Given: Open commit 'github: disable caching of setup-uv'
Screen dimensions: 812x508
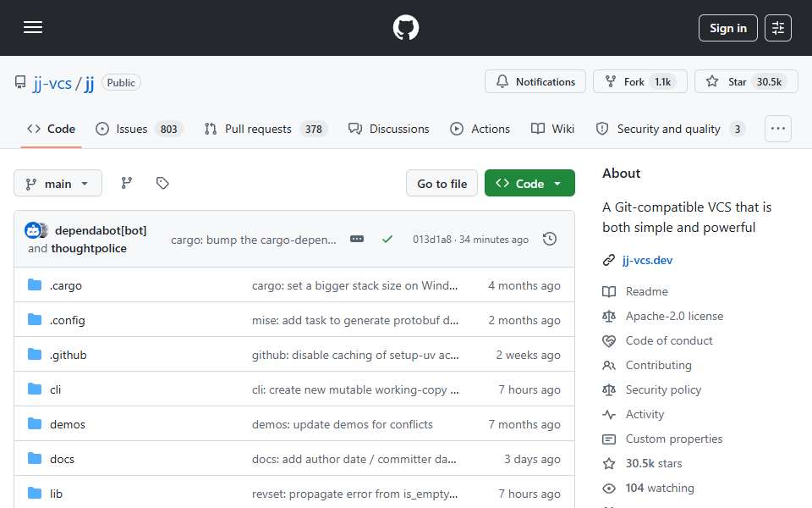Looking at the screenshot, I should tap(354, 355).
